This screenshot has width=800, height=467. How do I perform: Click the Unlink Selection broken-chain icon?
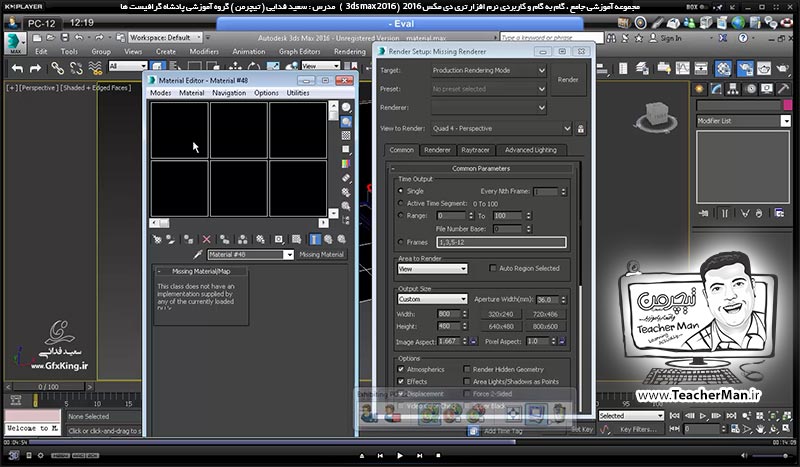[x=76, y=68]
